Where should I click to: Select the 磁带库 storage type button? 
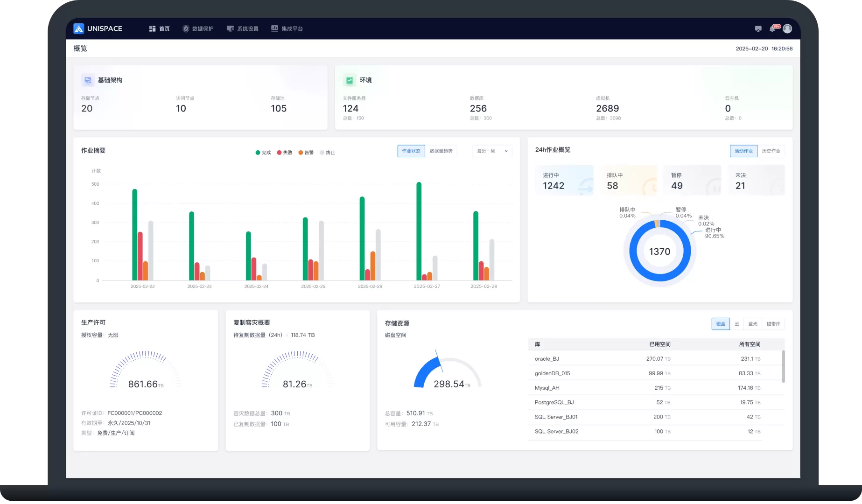coord(773,324)
